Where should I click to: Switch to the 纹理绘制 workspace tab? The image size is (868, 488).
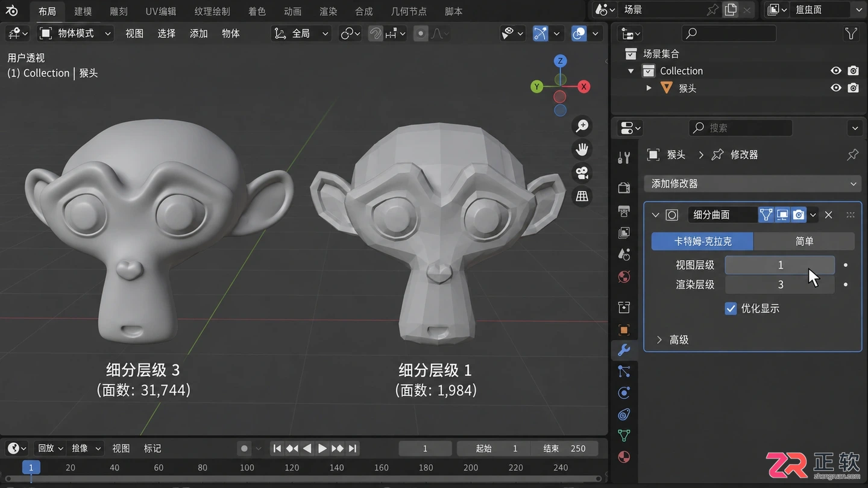point(212,11)
